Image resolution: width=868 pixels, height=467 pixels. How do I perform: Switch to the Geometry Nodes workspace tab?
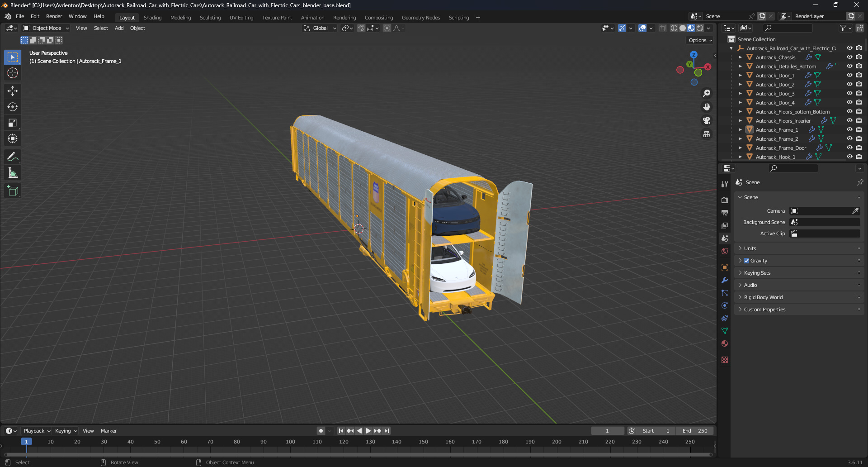(x=421, y=18)
